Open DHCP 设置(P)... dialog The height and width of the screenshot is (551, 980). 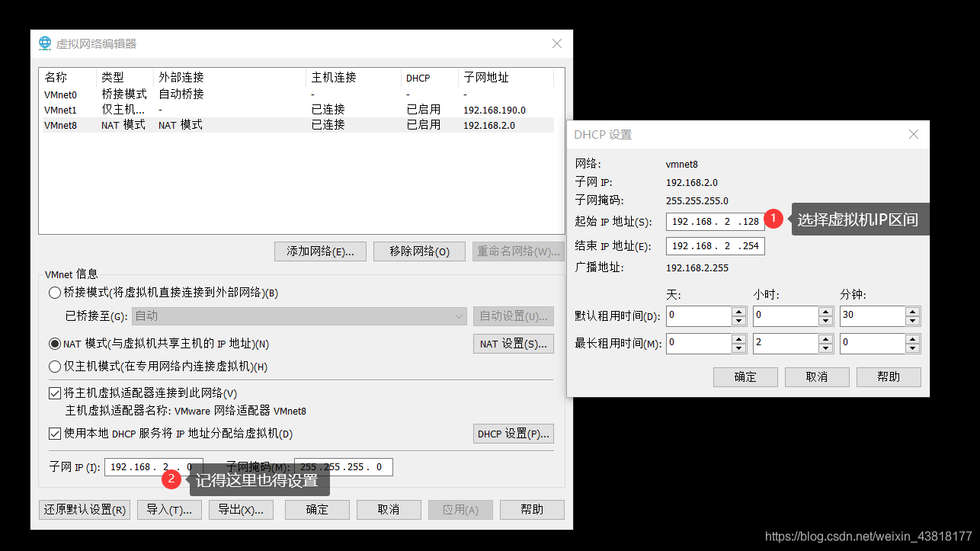(513, 434)
